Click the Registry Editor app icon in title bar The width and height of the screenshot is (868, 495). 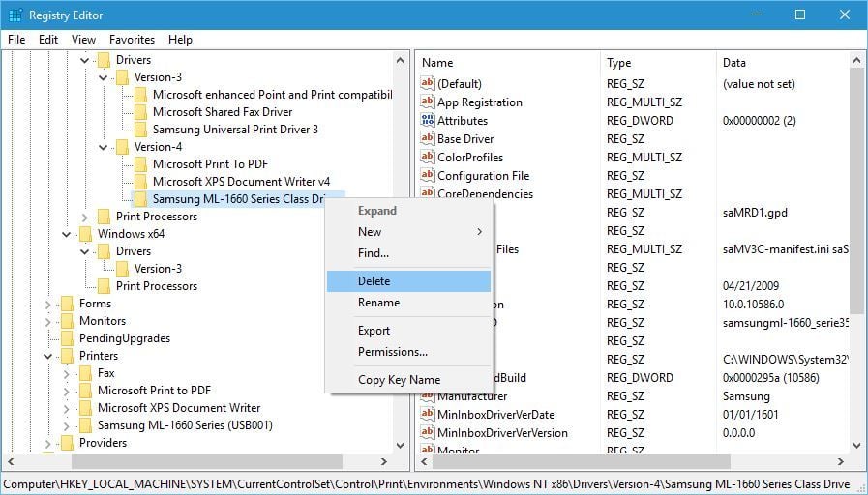tap(15, 15)
